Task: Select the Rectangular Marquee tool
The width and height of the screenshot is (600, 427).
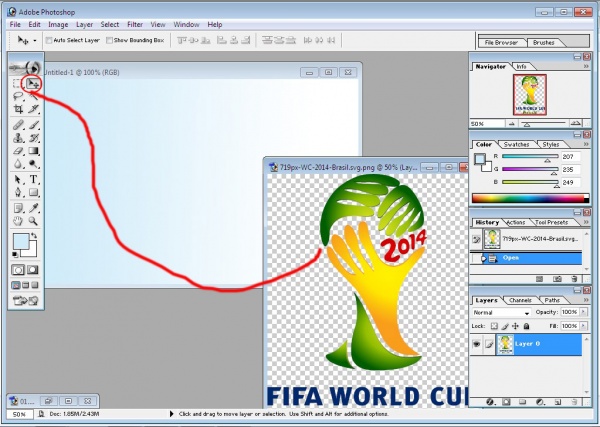Action: pyautogui.click(x=17, y=83)
